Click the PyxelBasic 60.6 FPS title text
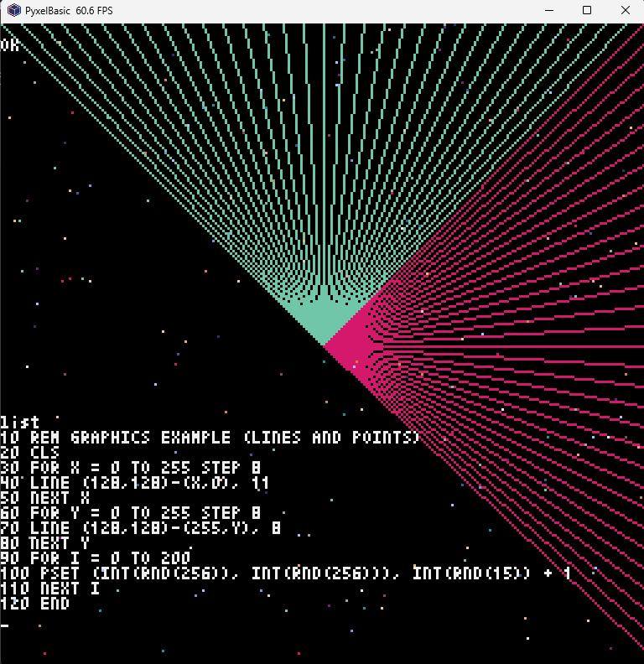This screenshot has width=644, height=664. point(69,11)
